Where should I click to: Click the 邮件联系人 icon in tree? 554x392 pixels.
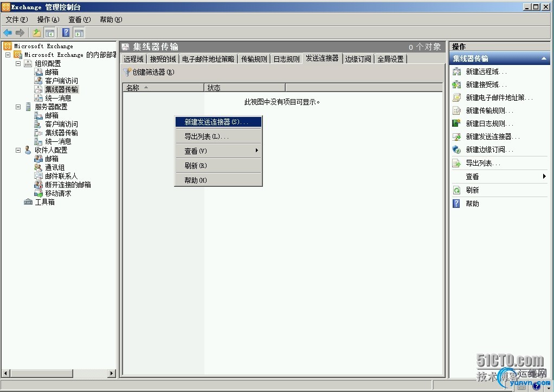pos(38,176)
